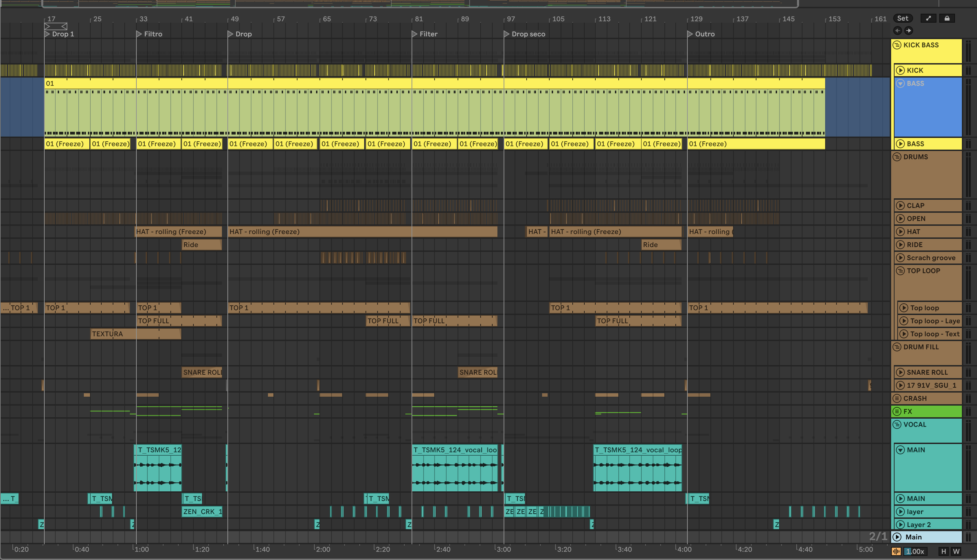Unfold the CLAP track
Screen dimensions: 977x560
pos(900,206)
